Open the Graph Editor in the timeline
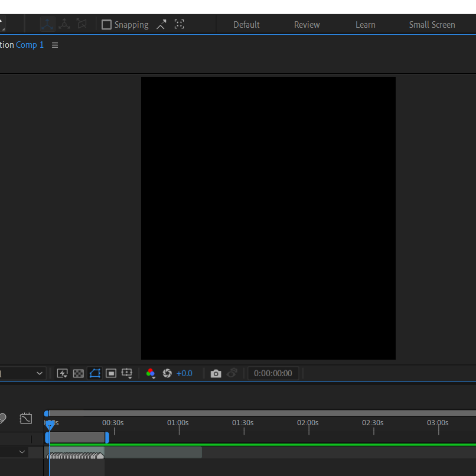This screenshot has height=476, width=476. pyautogui.click(x=26, y=418)
